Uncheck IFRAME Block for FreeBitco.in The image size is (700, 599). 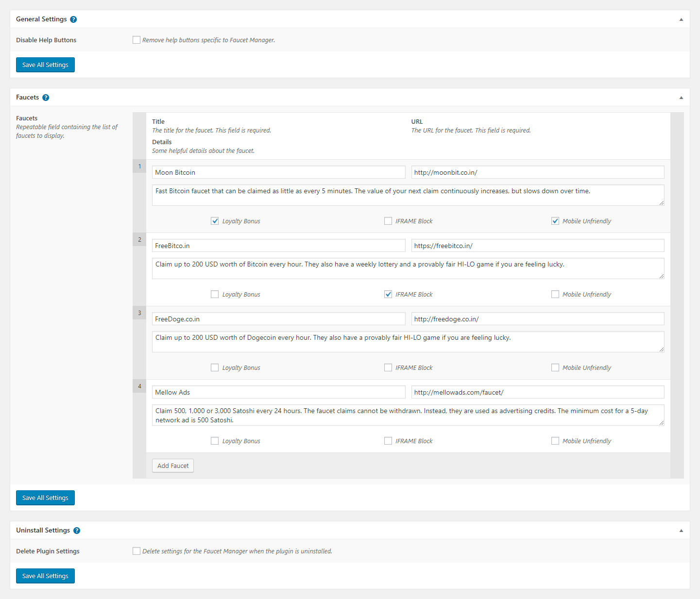pos(388,294)
